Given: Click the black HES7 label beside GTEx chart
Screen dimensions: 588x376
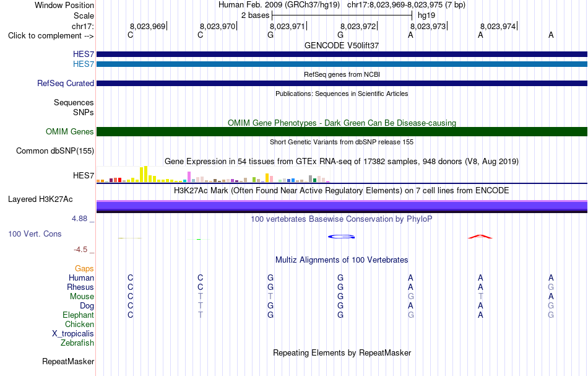Looking at the screenshot, I should (x=84, y=175).
